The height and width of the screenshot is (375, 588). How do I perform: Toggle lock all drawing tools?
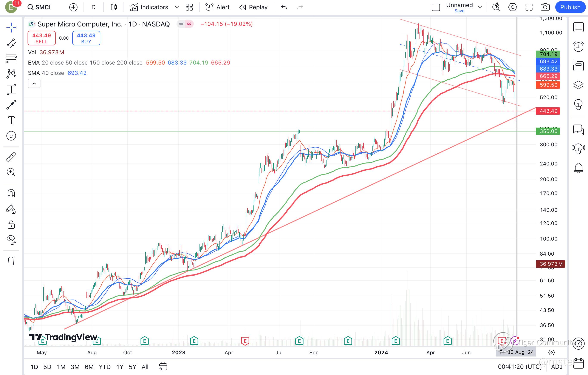11,225
